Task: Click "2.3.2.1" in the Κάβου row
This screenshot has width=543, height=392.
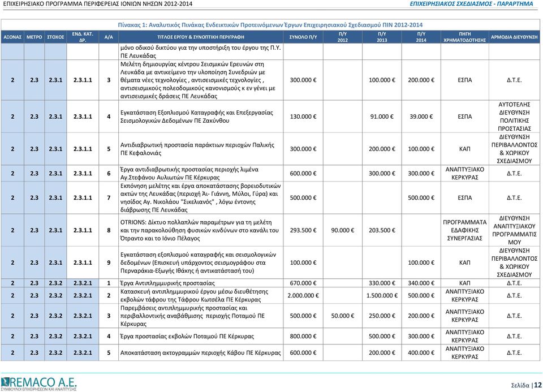Action: 83,353
